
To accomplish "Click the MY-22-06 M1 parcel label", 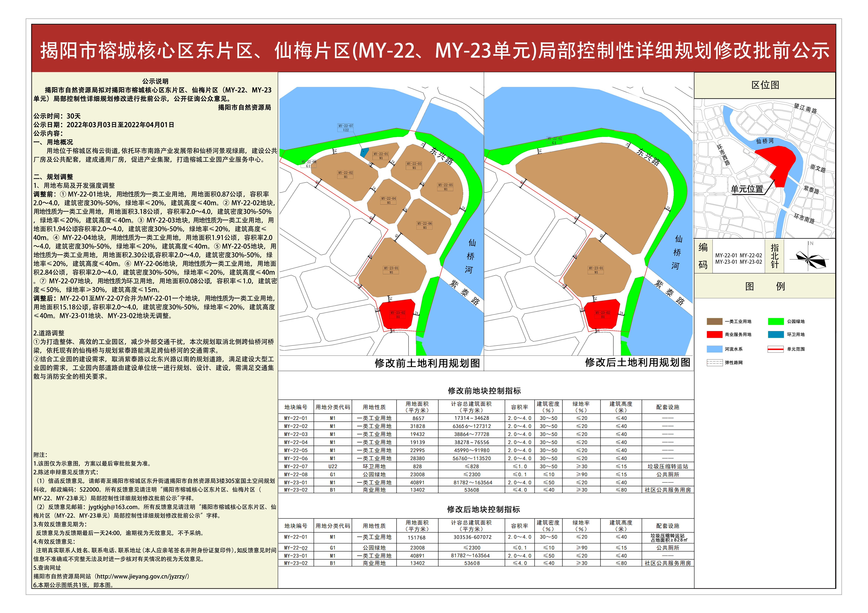I will pos(425,225).
